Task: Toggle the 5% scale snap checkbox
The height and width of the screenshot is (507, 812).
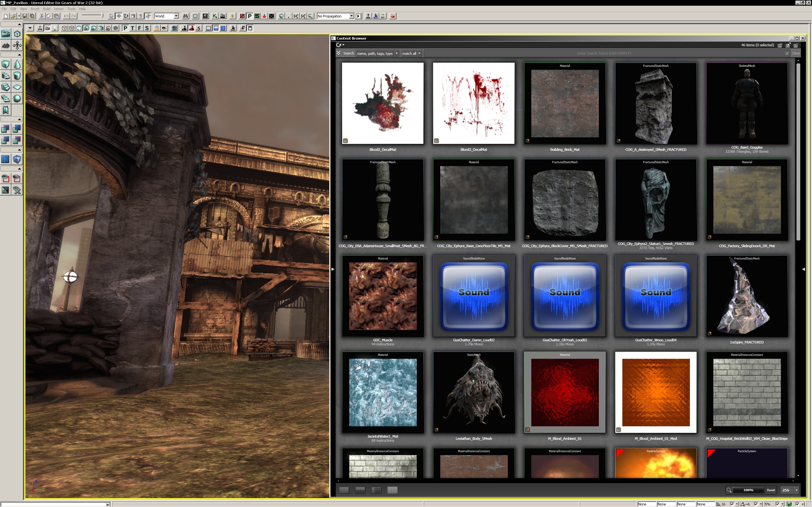Action: 777,504
